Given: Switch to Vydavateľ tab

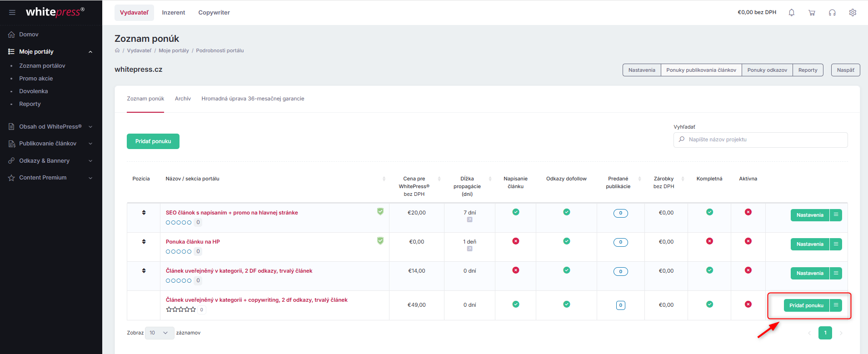Looking at the screenshot, I should point(134,13).
